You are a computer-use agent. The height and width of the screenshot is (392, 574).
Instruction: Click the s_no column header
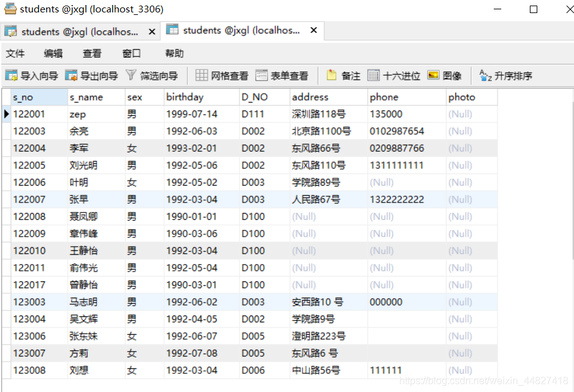(x=39, y=98)
